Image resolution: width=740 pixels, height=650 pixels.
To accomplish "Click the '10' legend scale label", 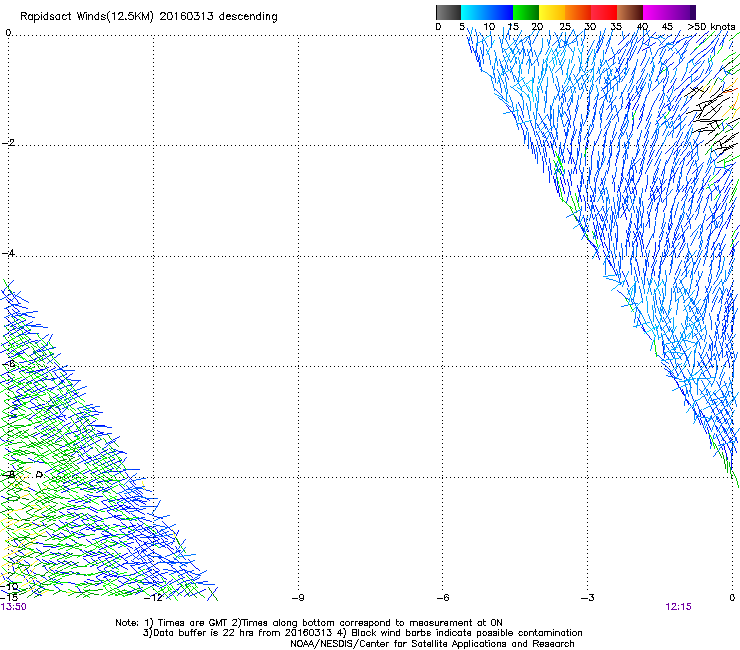I will [x=489, y=27].
